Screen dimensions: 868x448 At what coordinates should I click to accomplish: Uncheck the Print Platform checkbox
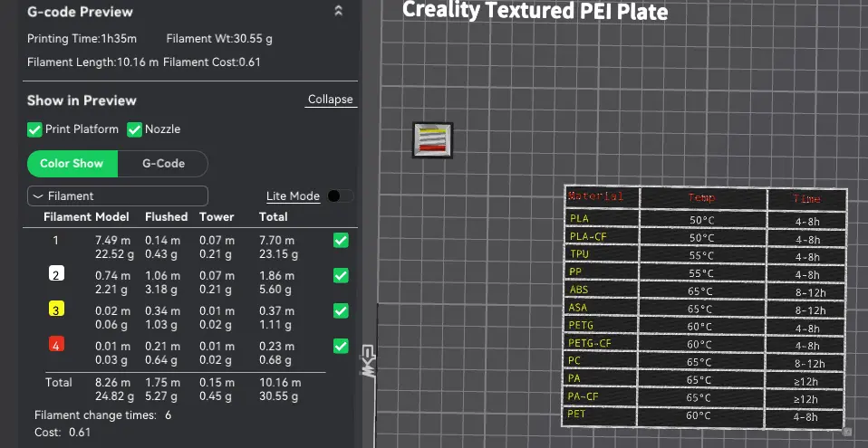coord(34,129)
